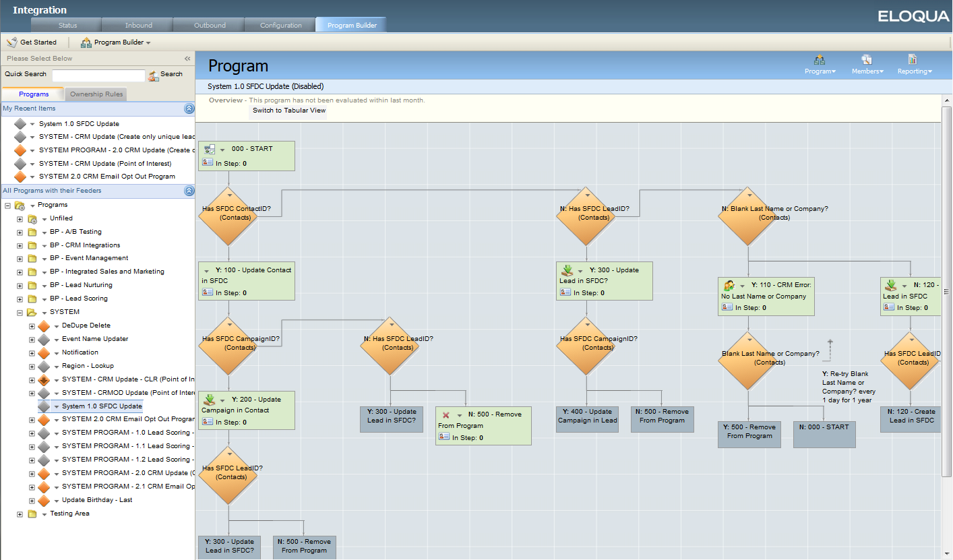Image resolution: width=953 pixels, height=560 pixels.
Task: Click the Y: 300 - Update Lead step icon
Action: point(567,270)
